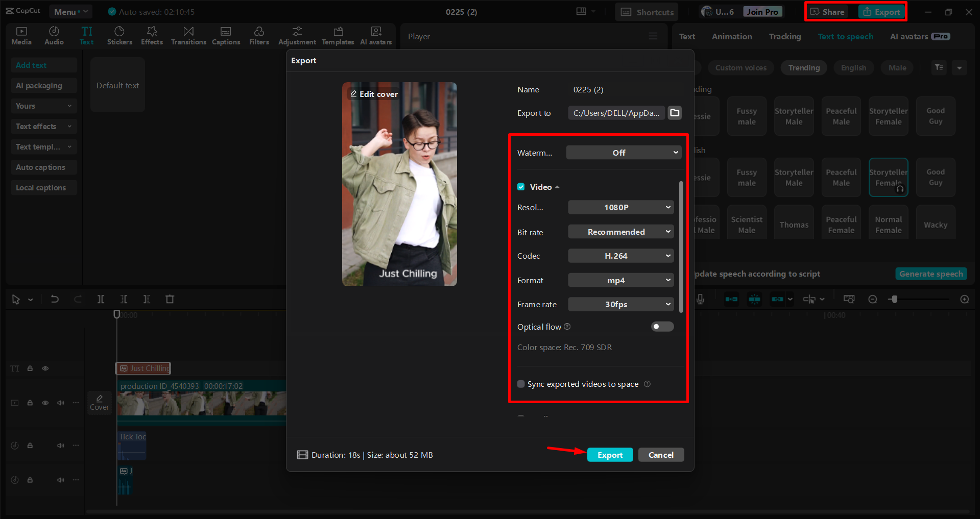Hide the text track with eye icon
Viewport: 980px width, 519px height.
pos(45,368)
